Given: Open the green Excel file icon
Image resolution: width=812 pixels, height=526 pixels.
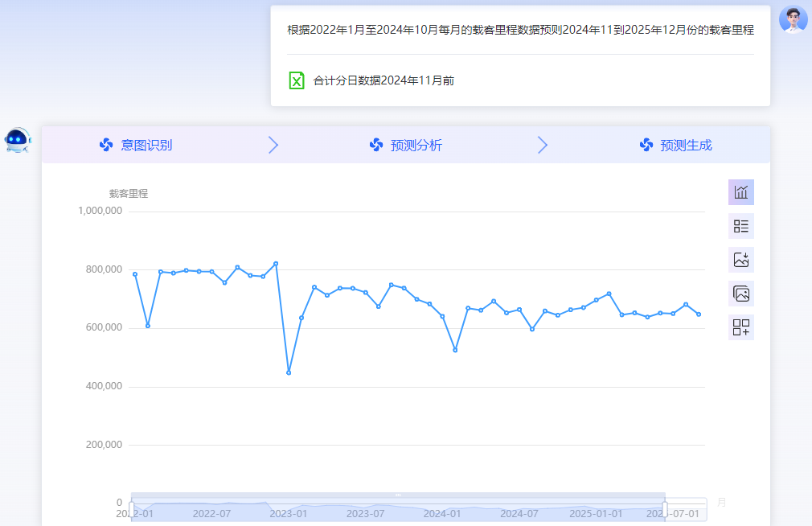Looking at the screenshot, I should coord(296,80).
